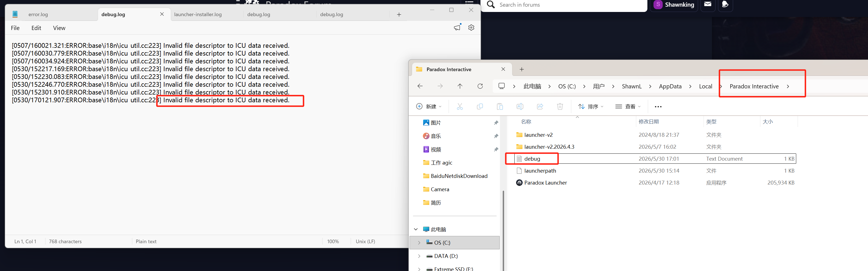The height and width of the screenshot is (271, 868).
Task: Click the Rename icon in Explorer toolbar
Action: point(520,106)
